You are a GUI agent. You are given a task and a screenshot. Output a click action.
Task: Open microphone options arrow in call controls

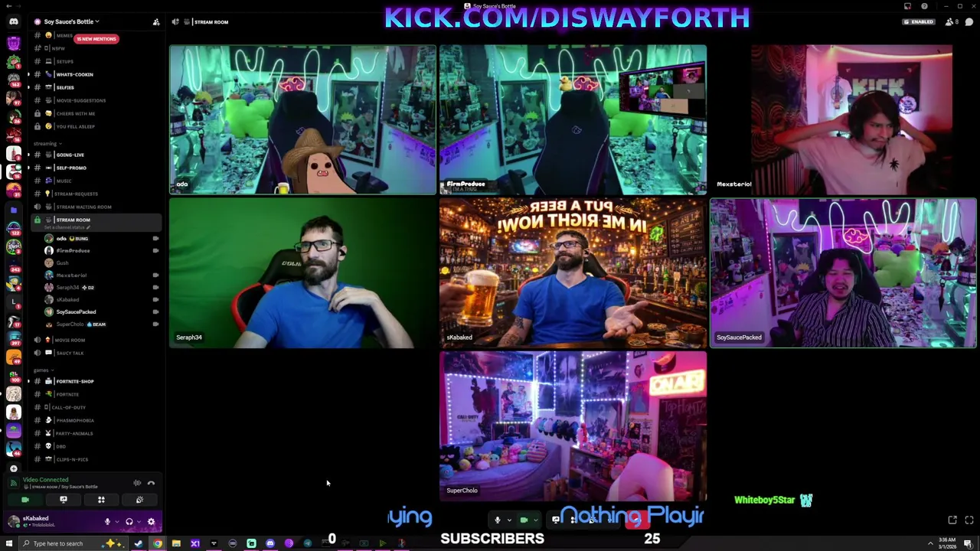[x=509, y=520]
